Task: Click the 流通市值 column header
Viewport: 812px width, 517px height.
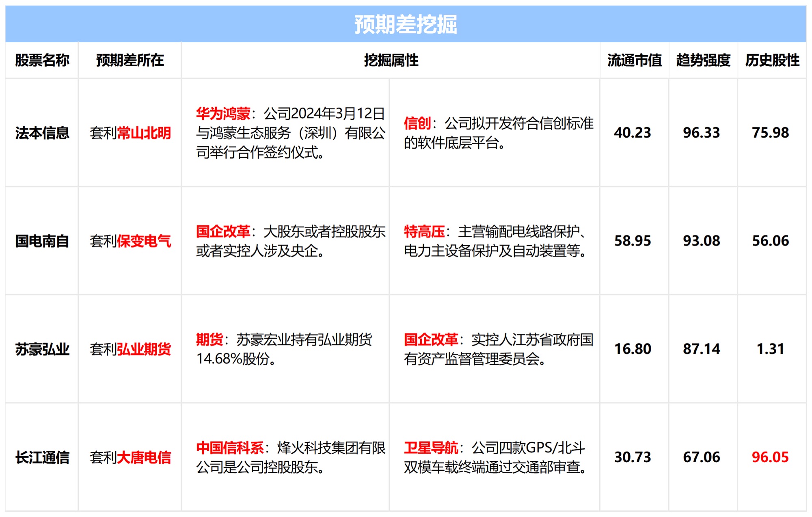Action: coord(634,60)
